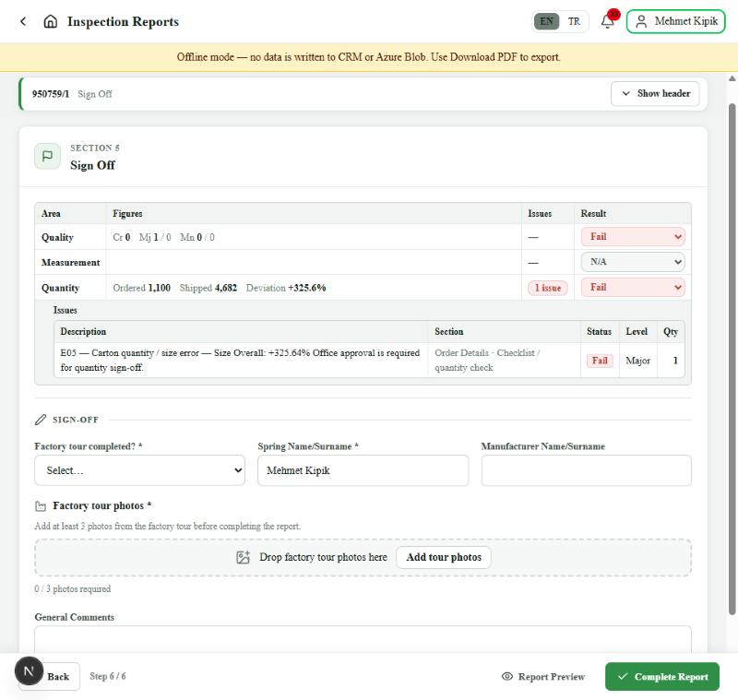Image resolution: width=738 pixels, height=700 pixels.
Task: Click the Drop factory tour photos here text
Action: pos(323,557)
